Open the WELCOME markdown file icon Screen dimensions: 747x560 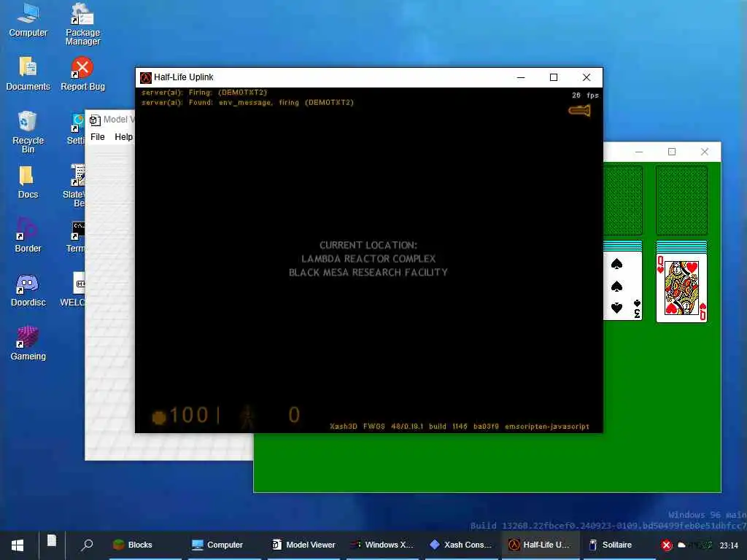point(74,289)
